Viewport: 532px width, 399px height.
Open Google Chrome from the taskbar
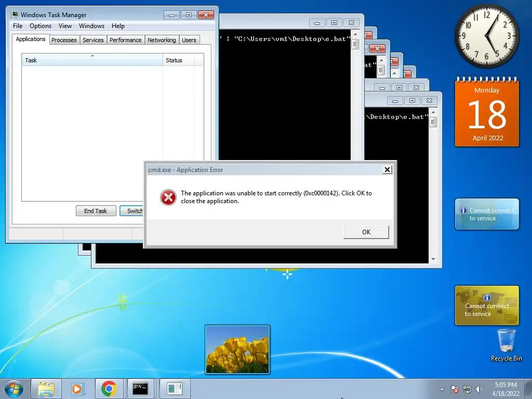pos(109,389)
